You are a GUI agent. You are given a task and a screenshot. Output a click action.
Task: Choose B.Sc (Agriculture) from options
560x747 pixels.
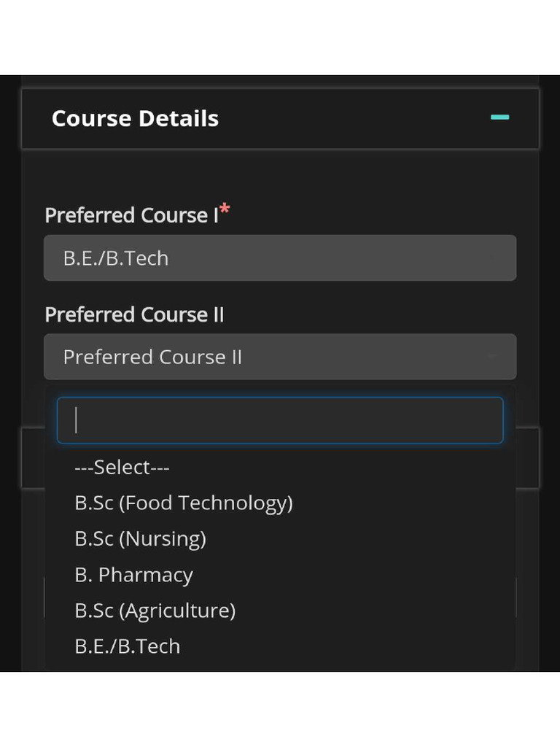click(155, 611)
